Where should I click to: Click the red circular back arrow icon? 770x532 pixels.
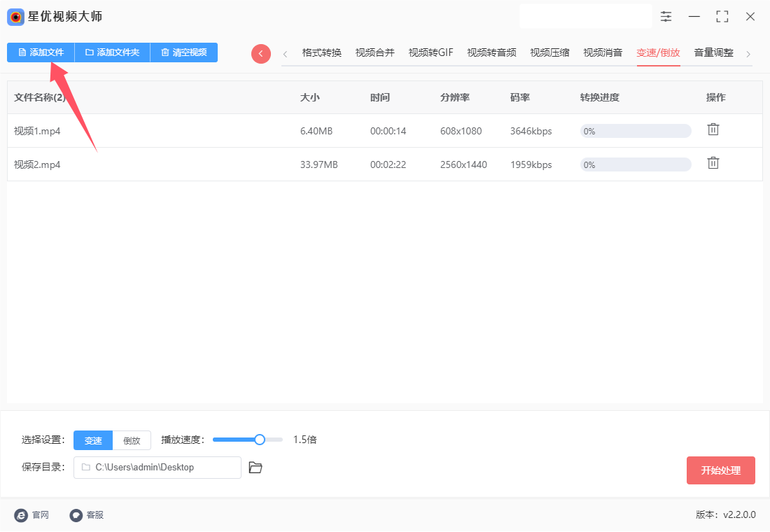tap(261, 53)
